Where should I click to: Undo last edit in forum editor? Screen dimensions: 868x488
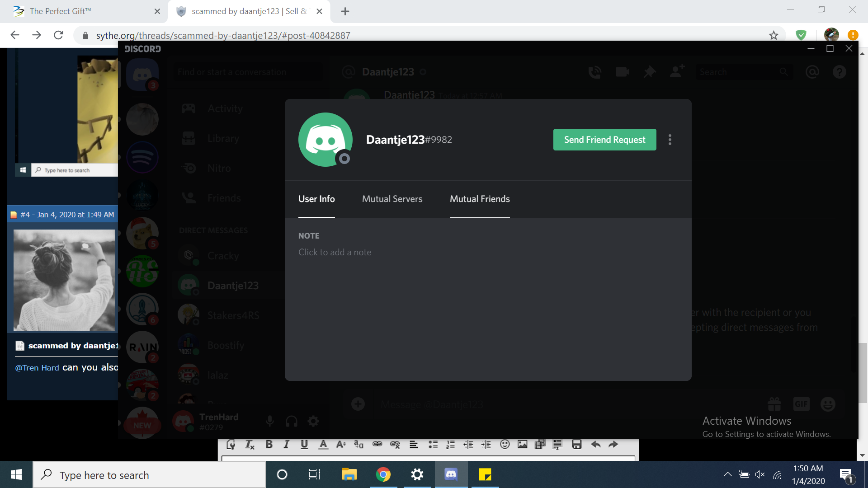click(x=596, y=445)
